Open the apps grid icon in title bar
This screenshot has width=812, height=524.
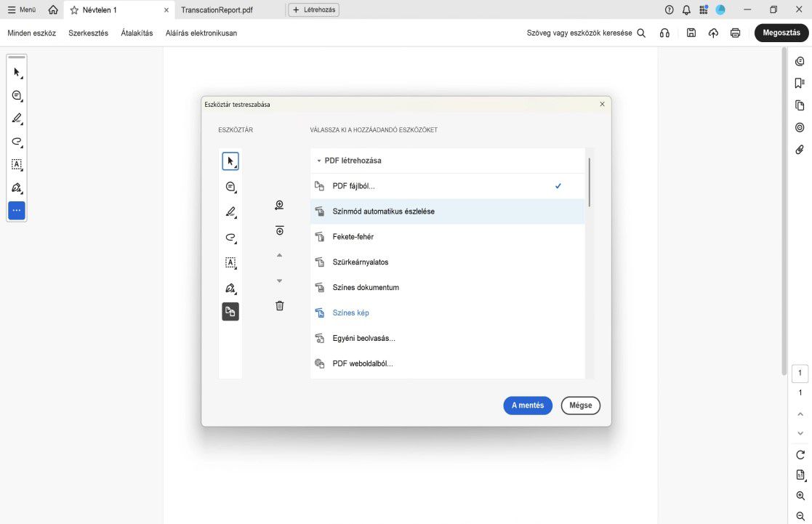click(703, 10)
